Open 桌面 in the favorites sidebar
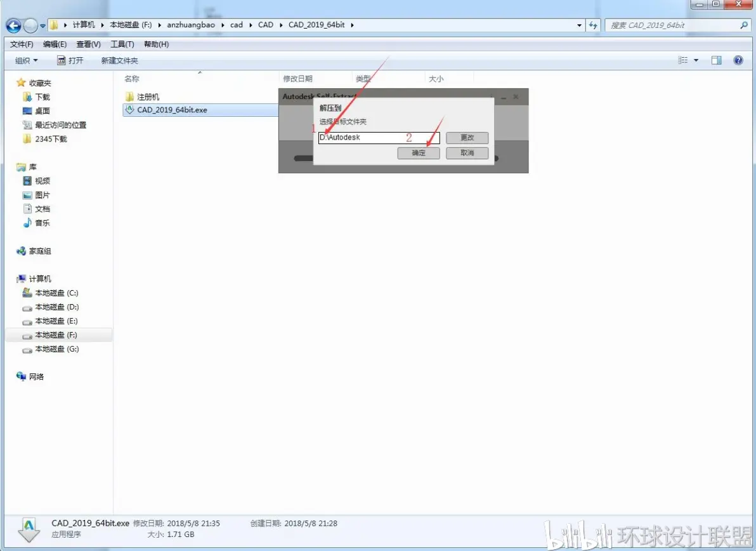The width and height of the screenshot is (756, 551). [42, 111]
